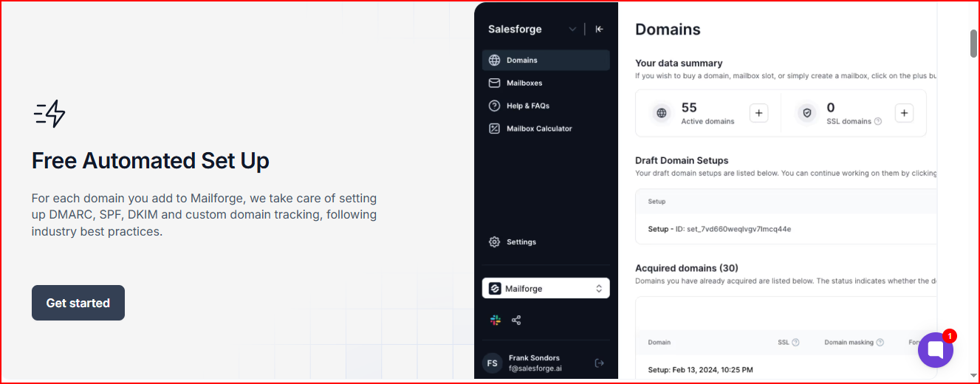
Task: Click the globe icon beside Active domains
Action: pos(662,114)
